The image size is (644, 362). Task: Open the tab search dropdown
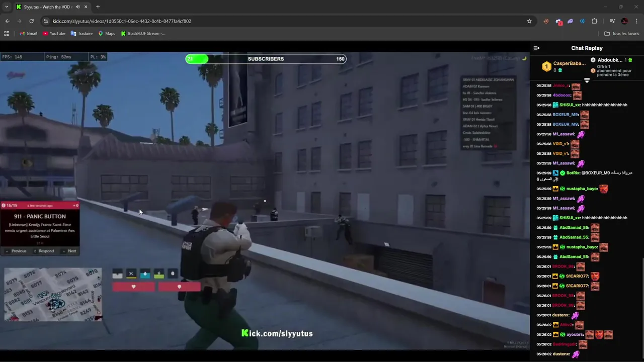[x=7, y=7]
